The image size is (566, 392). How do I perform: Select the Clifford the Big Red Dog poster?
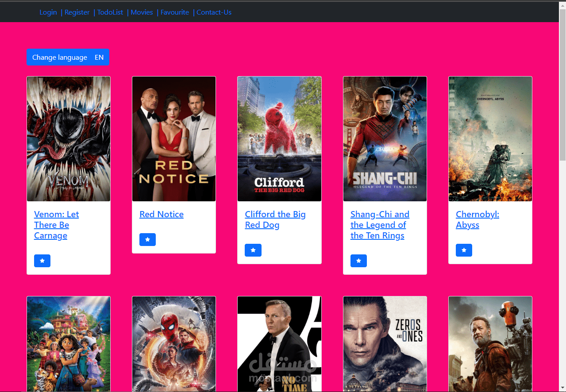[x=279, y=139]
